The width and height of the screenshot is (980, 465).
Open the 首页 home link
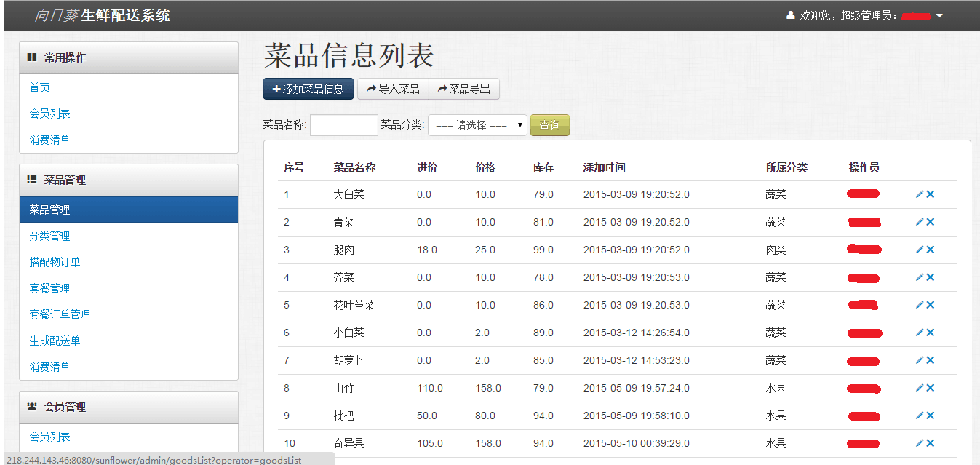tap(39, 87)
